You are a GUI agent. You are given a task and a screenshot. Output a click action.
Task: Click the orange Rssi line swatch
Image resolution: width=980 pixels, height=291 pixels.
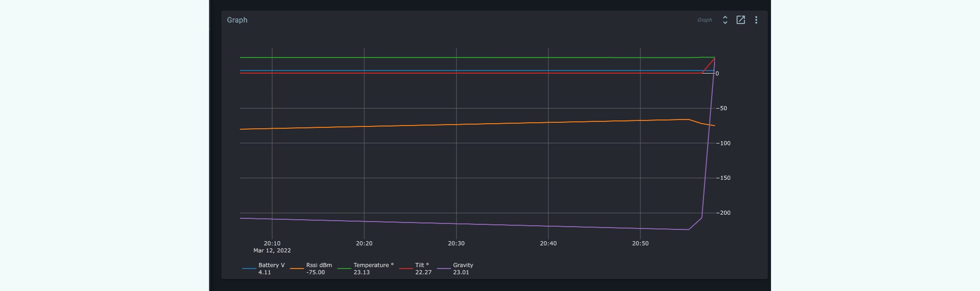pyautogui.click(x=297, y=268)
